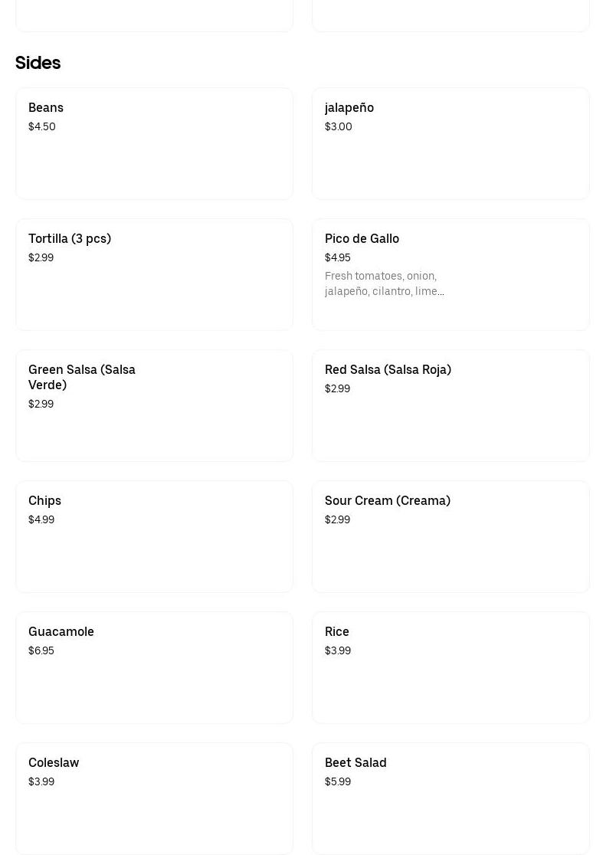
Task: Choose the Tortilla (3 pcs) item
Action: click(154, 274)
